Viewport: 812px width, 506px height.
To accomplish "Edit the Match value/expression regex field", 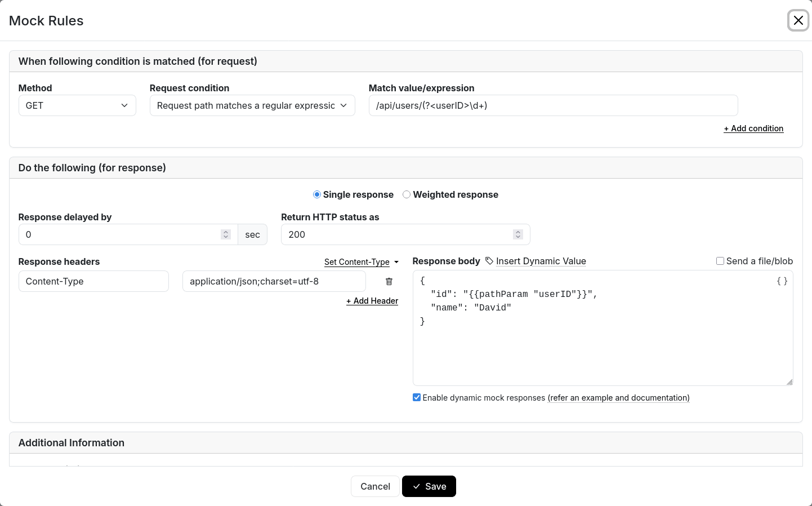I will [553, 105].
